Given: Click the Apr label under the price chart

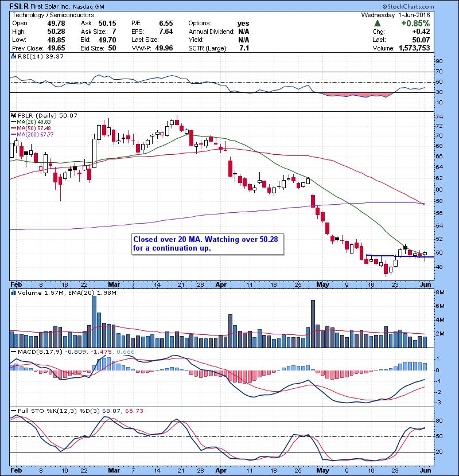Looking at the screenshot, I should pyautogui.click(x=221, y=285).
